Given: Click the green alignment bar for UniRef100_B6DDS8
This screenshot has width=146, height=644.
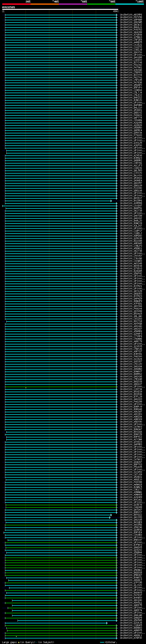Looking at the screenshot, I should (x=61, y=572).
